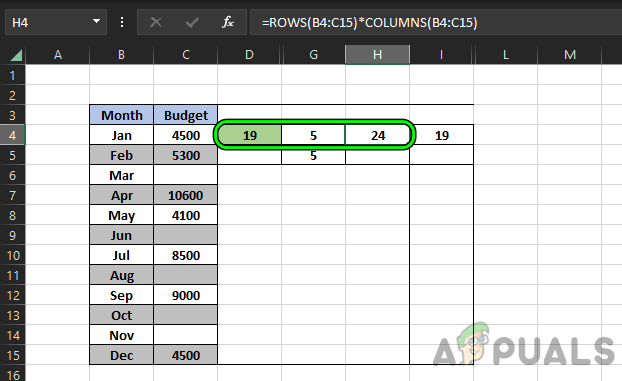This screenshot has width=622, height=381.
Task: Select column C header
Action: [186, 54]
